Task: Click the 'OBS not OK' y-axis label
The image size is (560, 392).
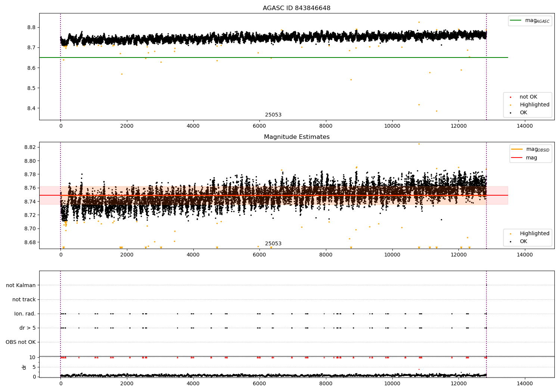Action: [21, 342]
